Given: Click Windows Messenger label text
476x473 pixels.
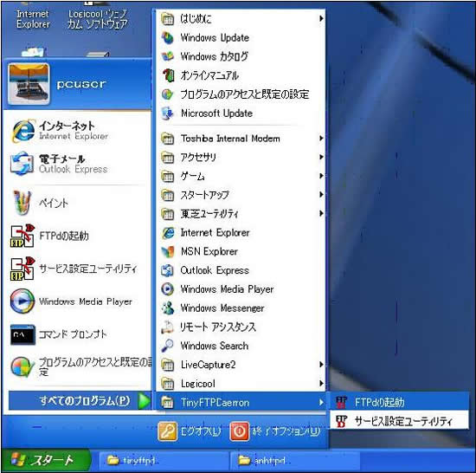Looking at the screenshot, I should click(x=222, y=308).
